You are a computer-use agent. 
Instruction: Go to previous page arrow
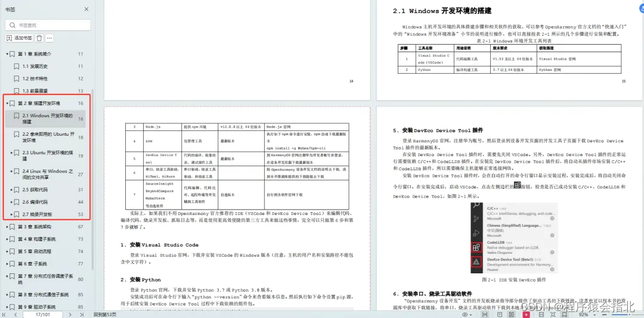tap(16, 314)
